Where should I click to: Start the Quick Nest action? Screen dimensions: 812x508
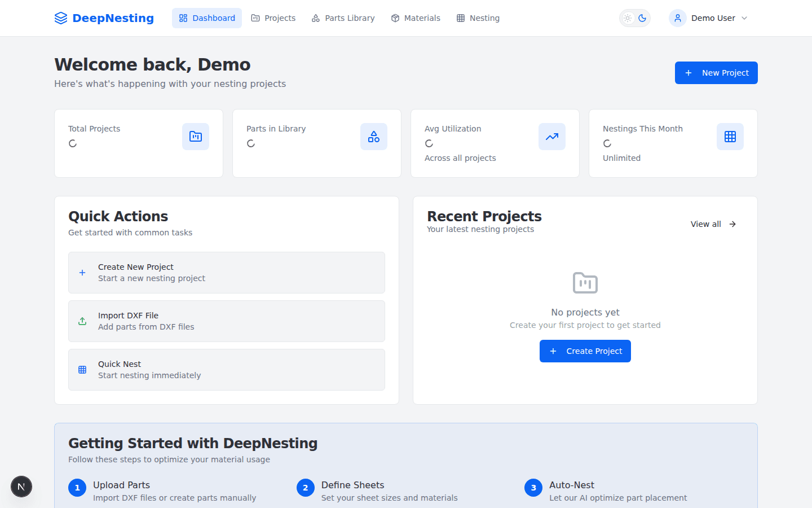point(227,370)
